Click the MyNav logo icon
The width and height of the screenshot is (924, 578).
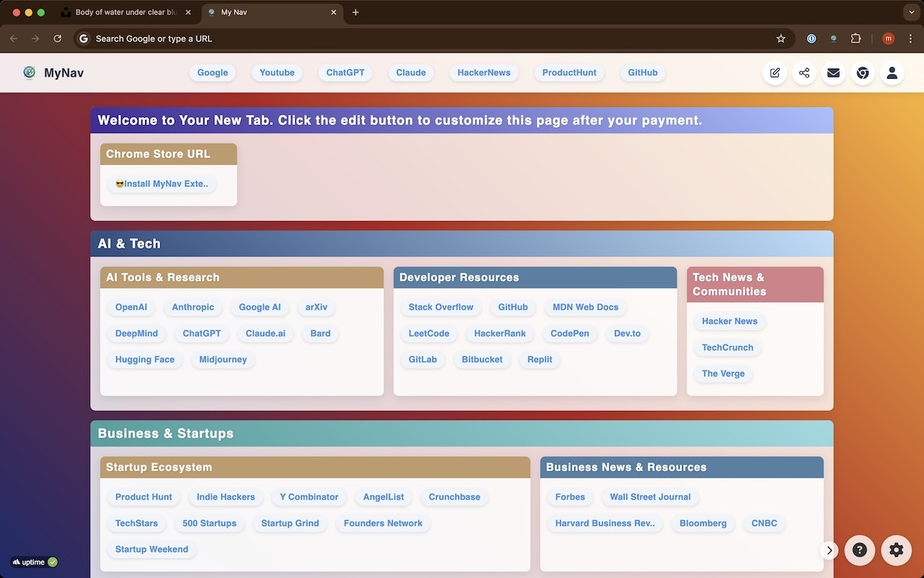pos(29,72)
